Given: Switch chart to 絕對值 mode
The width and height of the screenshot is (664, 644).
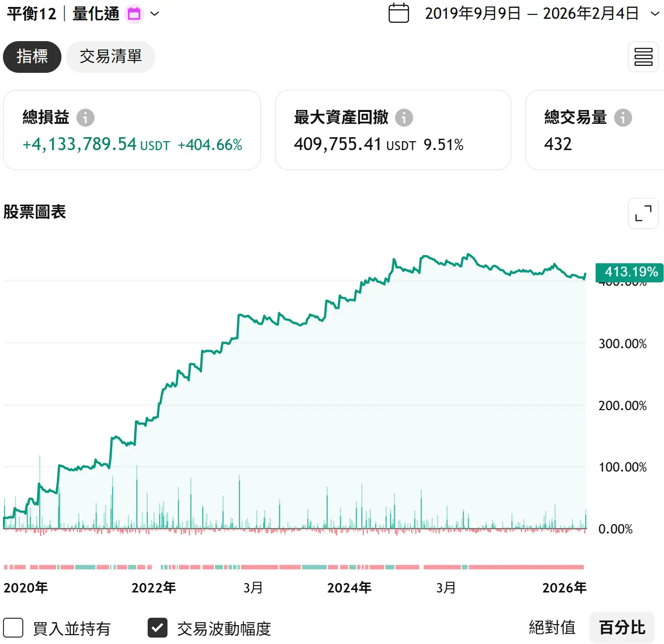Looking at the screenshot, I should click(552, 628).
